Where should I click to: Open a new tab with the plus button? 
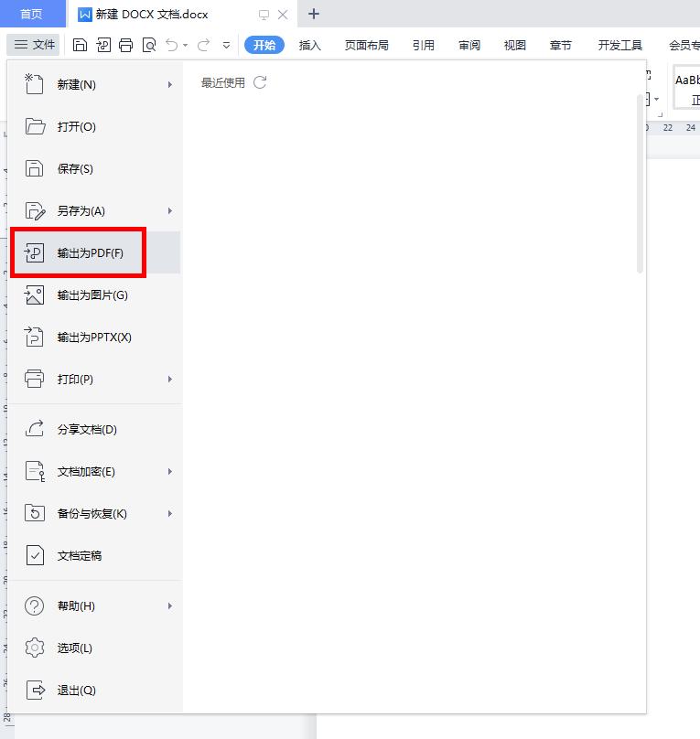click(x=314, y=14)
